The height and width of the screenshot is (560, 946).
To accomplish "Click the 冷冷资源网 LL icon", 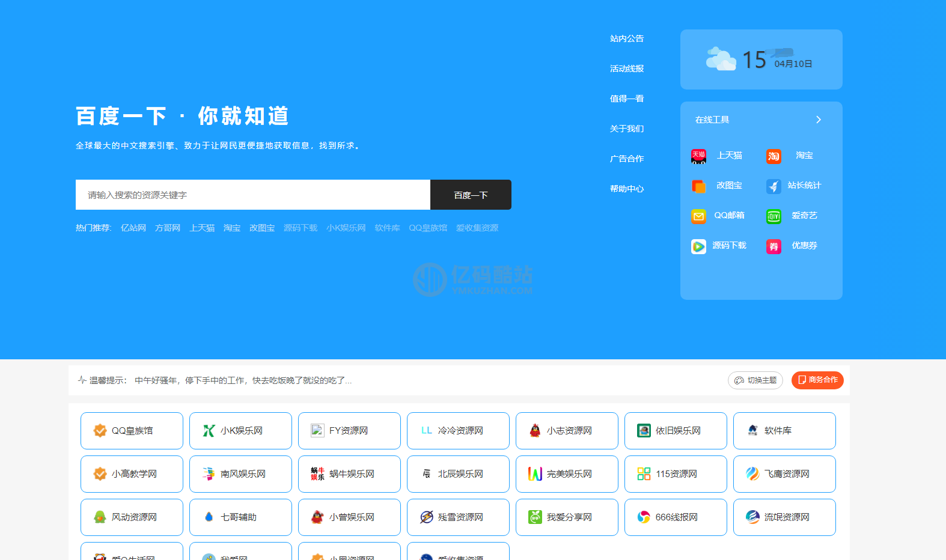I will (427, 430).
